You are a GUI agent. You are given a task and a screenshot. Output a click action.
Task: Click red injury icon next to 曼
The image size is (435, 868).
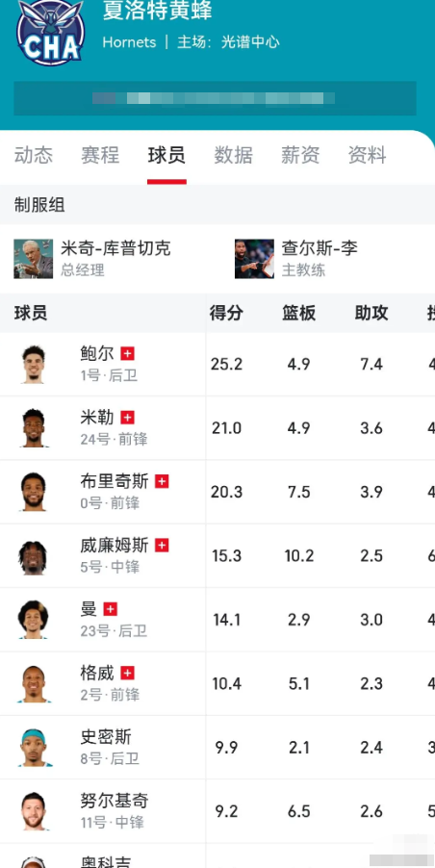click(111, 609)
